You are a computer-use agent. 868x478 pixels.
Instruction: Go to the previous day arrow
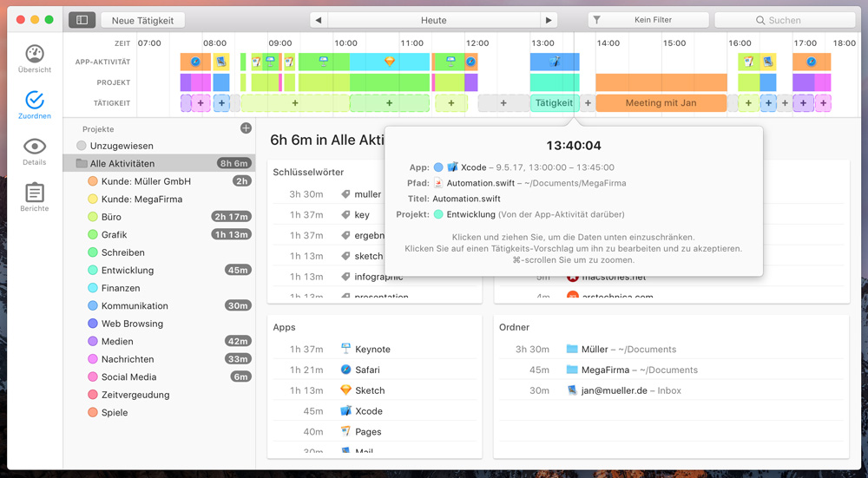[x=319, y=20]
